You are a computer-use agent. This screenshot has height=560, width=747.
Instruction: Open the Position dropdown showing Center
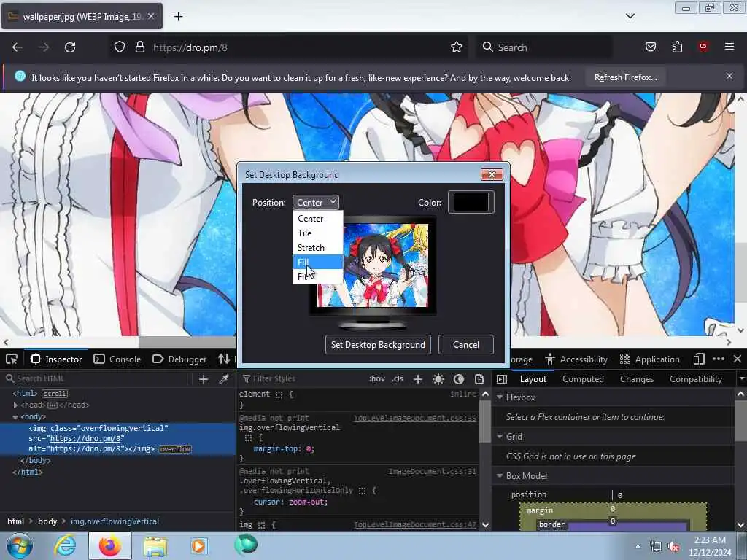316,203
